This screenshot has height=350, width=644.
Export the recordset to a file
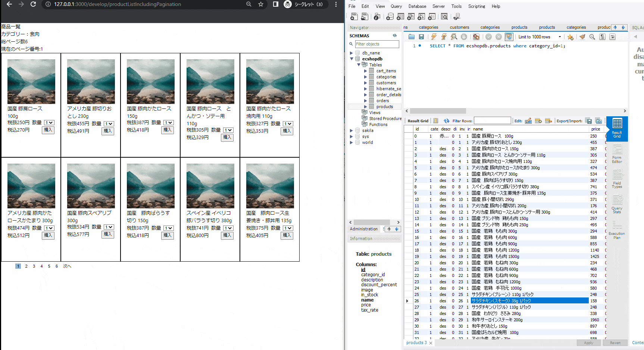point(588,121)
